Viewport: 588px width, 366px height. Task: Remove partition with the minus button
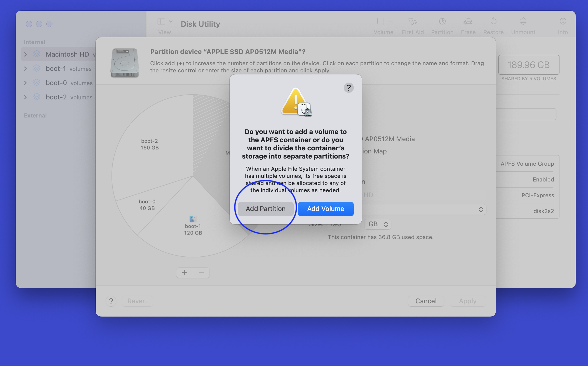click(201, 272)
